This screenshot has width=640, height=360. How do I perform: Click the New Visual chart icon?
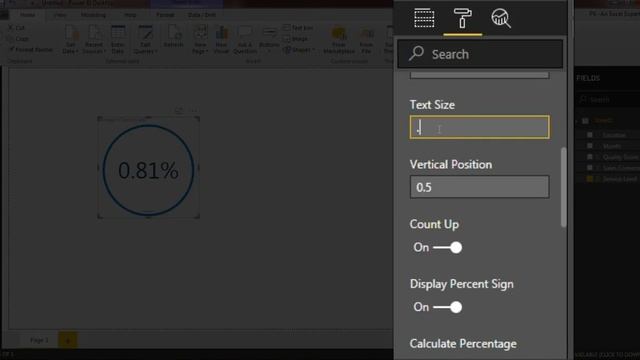[222, 40]
